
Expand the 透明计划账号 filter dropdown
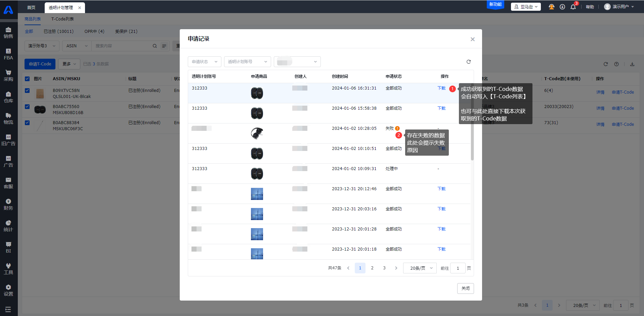click(247, 62)
